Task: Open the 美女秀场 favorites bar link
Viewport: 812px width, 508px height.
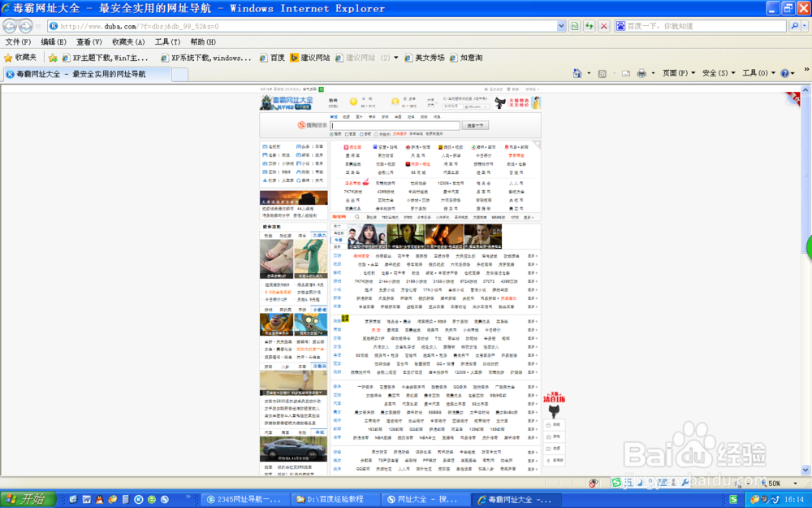Action: click(x=425, y=58)
